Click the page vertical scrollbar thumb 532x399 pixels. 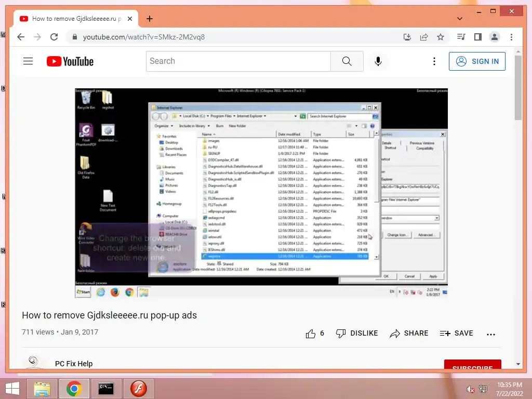coord(518,87)
